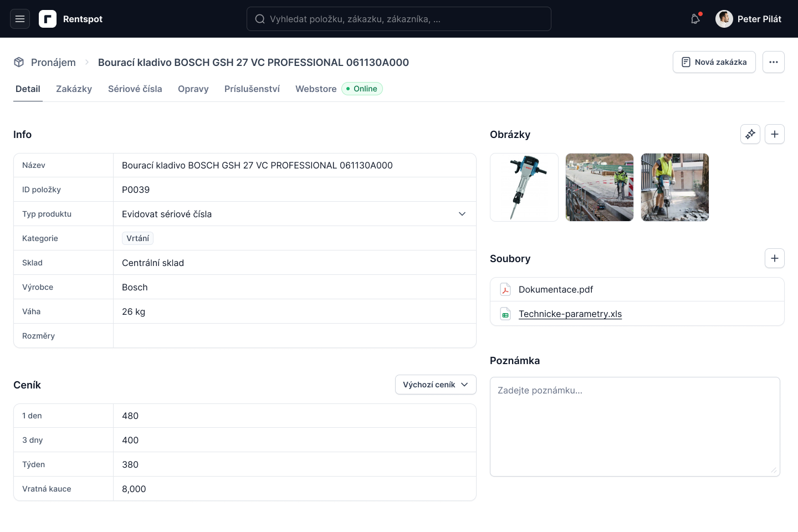Open the Sériové čísla tab
The height and width of the screenshot is (532, 798).
click(x=135, y=89)
